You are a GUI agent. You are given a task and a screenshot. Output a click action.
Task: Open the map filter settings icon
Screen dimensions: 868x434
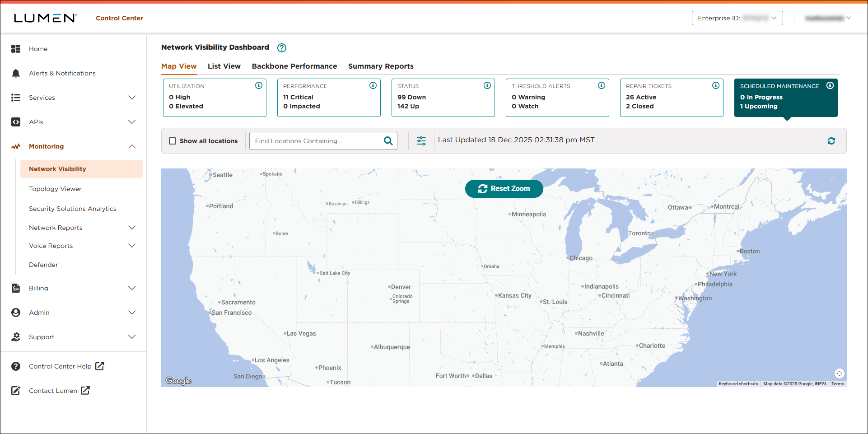[x=421, y=140]
